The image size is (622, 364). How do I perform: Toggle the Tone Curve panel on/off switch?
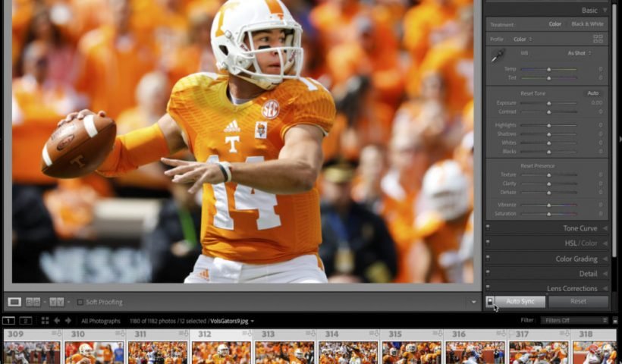tap(488, 228)
